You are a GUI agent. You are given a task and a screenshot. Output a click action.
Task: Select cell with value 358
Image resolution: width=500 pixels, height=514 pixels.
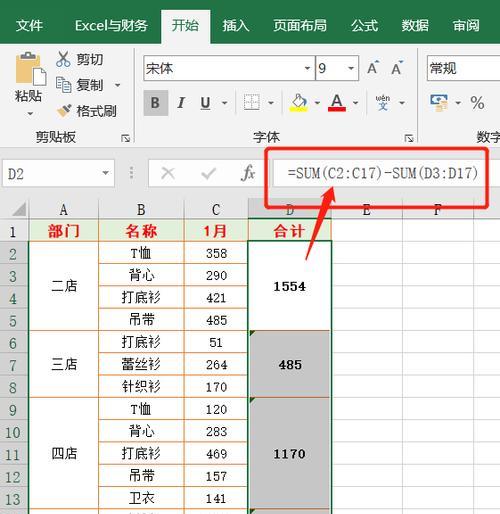click(x=216, y=253)
